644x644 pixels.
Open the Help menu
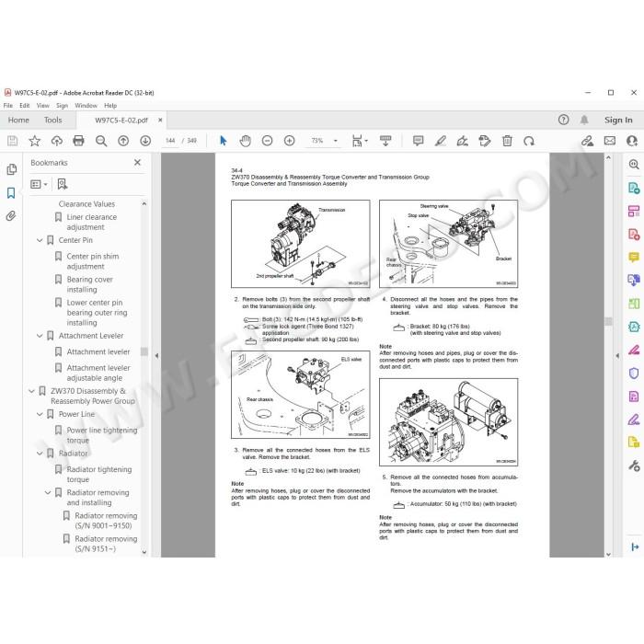point(110,106)
